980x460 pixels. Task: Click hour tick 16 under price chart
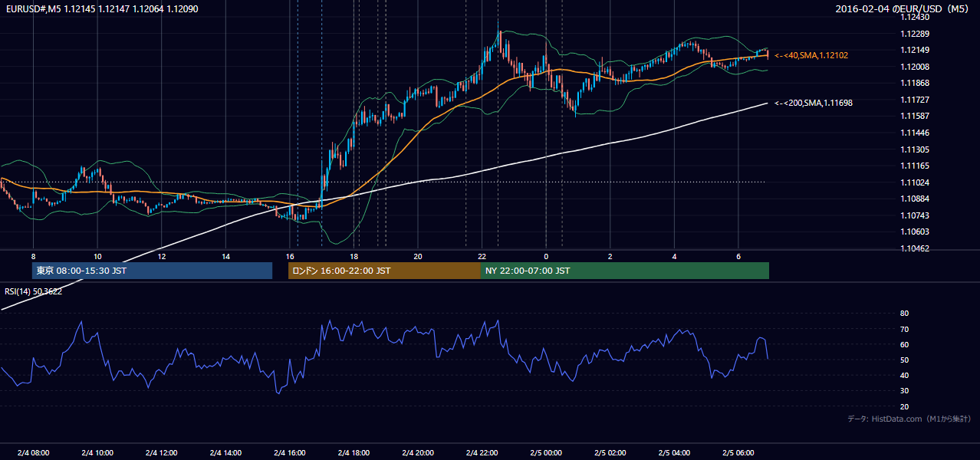coord(290,256)
